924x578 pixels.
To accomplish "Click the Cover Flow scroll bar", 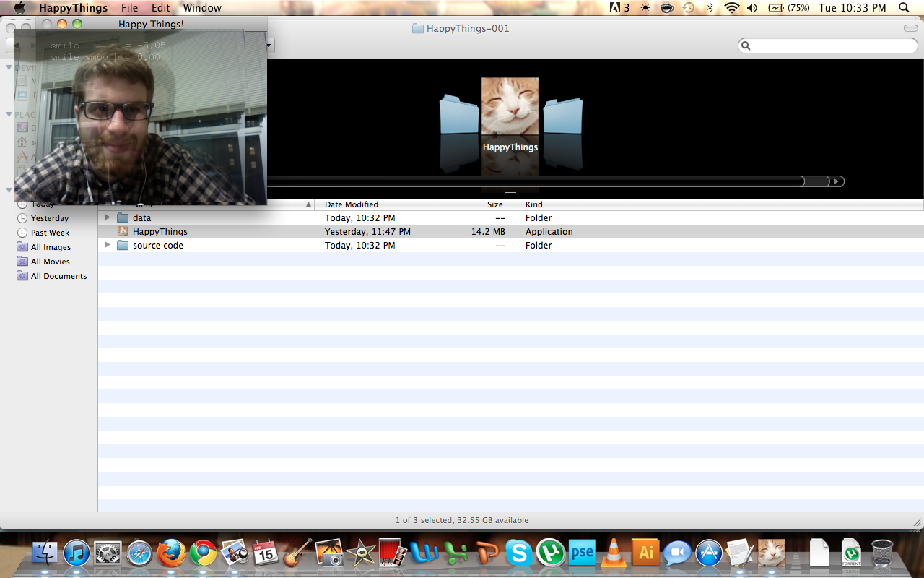I will click(x=534, y=181).
